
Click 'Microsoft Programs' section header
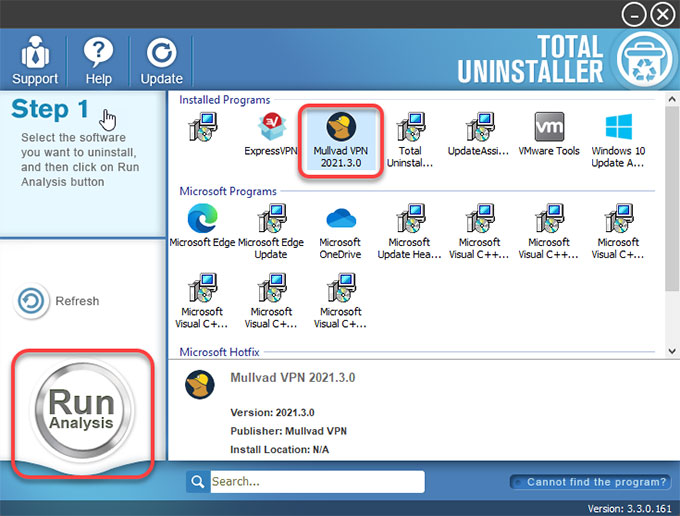click(228, 191)
